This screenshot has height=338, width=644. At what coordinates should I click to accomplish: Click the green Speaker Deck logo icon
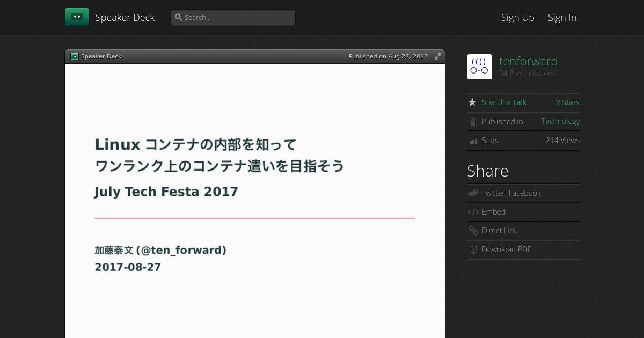77,17
